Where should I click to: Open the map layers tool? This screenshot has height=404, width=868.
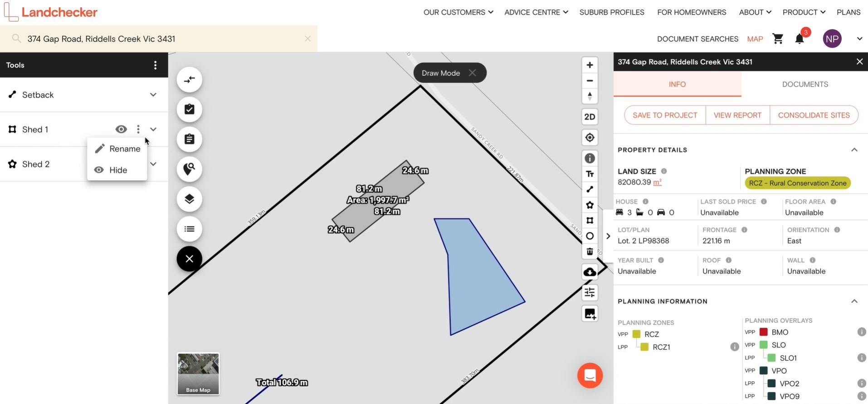pos(189,199)
